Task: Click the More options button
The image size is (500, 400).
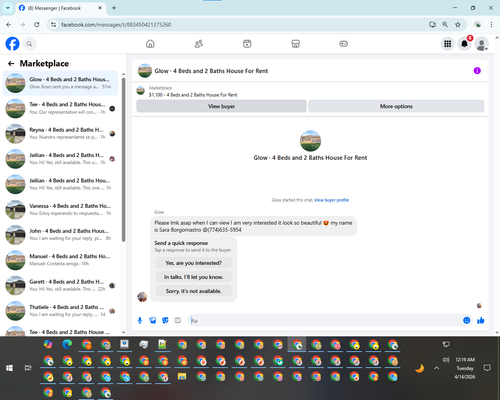Action: point(396,106)
